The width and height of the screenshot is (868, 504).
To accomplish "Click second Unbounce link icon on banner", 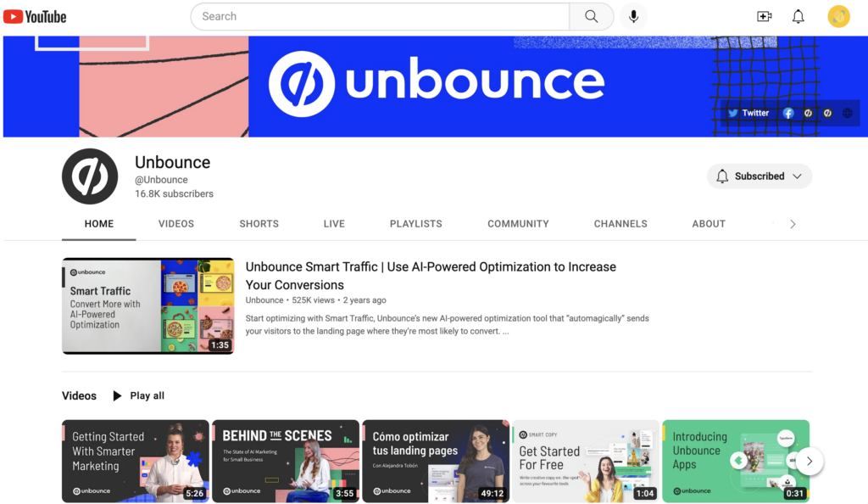I will tap(827, 113).
